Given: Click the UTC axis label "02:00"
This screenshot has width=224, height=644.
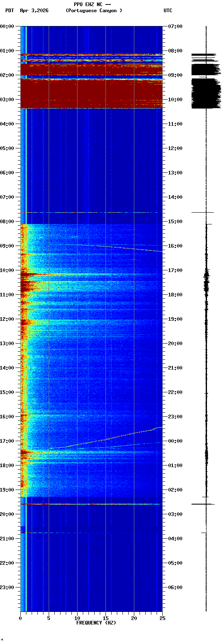Looking at the screenshot, I should [175, 490].
